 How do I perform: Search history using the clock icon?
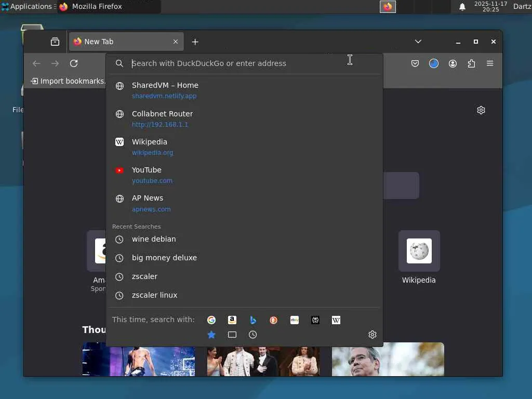pos(253,335)
